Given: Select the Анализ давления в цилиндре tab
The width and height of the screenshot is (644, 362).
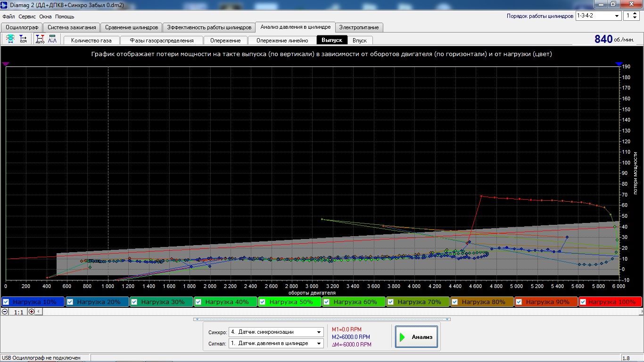Looking at the screenshot, I should click(x=295, y=27).
